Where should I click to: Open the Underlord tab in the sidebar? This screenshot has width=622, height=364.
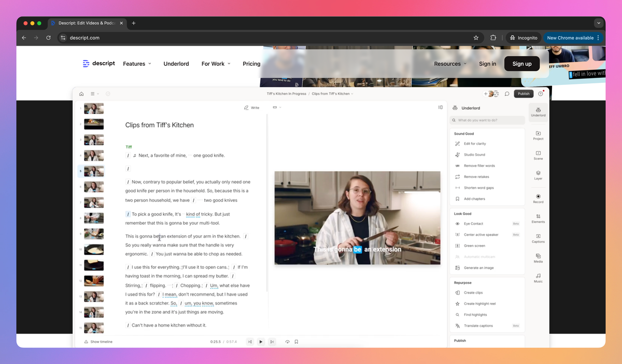coord(538,112)
